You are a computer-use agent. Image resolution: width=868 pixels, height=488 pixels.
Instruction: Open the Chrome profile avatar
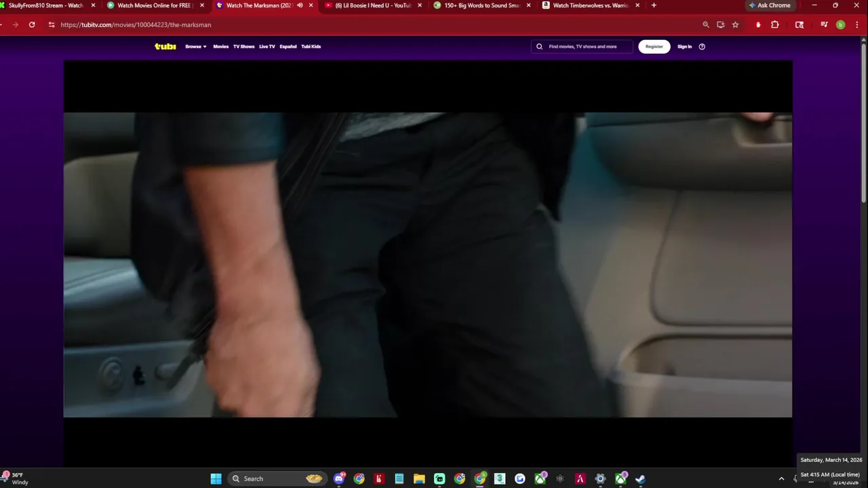tap(840, 24)
